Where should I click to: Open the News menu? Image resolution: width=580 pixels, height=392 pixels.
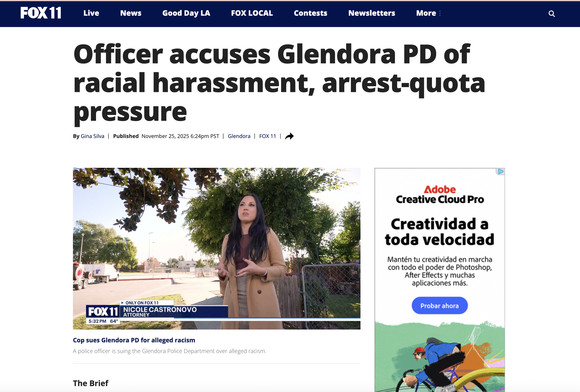(131, 13)
